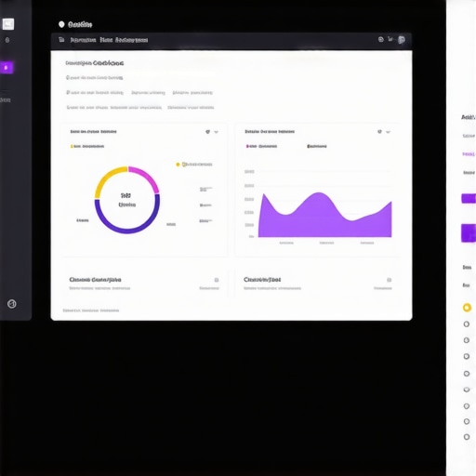This screenshot has height=476, width=476.
Task: Select the radio button directly below the yellow one
Action: 467,324
